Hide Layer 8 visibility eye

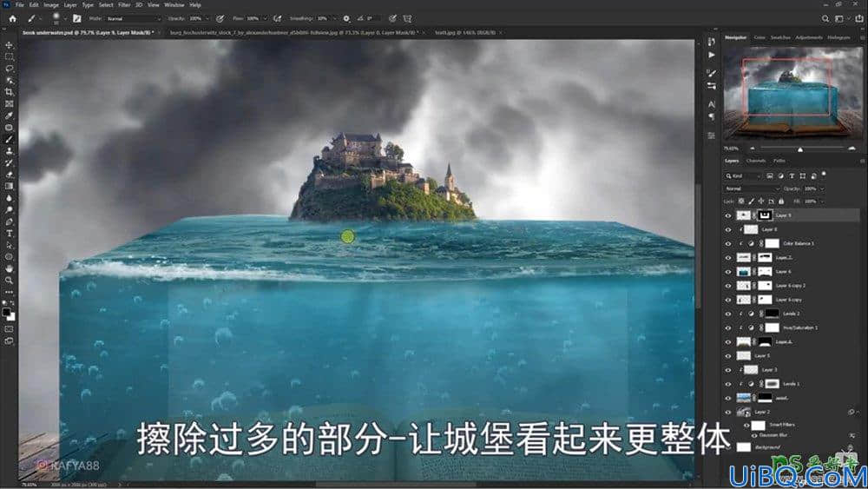click(728, 229)
